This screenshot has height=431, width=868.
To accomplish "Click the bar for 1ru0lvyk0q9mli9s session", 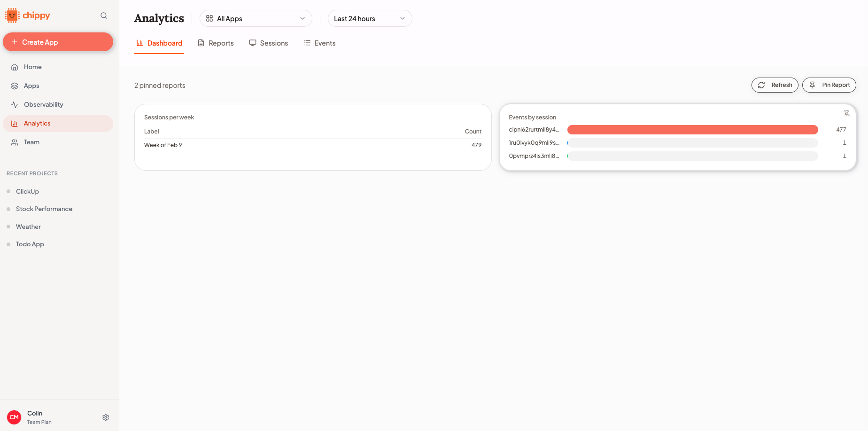I will (x=693, y=143).
